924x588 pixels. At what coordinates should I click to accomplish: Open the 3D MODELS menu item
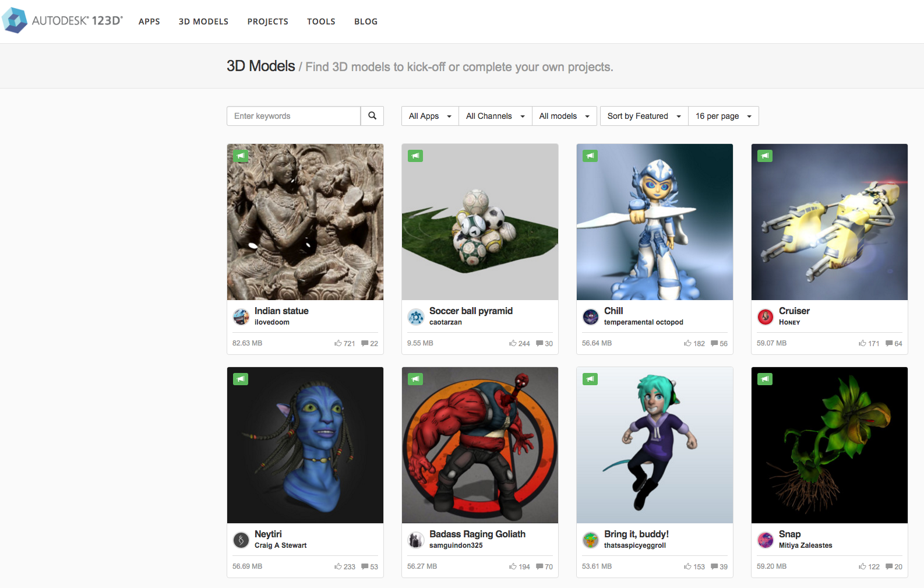(203, 22)
